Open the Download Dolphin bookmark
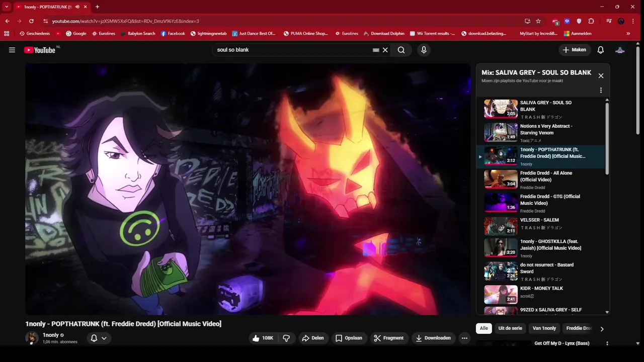The height and width of the screenshot is (362, 644). point(384,34)
